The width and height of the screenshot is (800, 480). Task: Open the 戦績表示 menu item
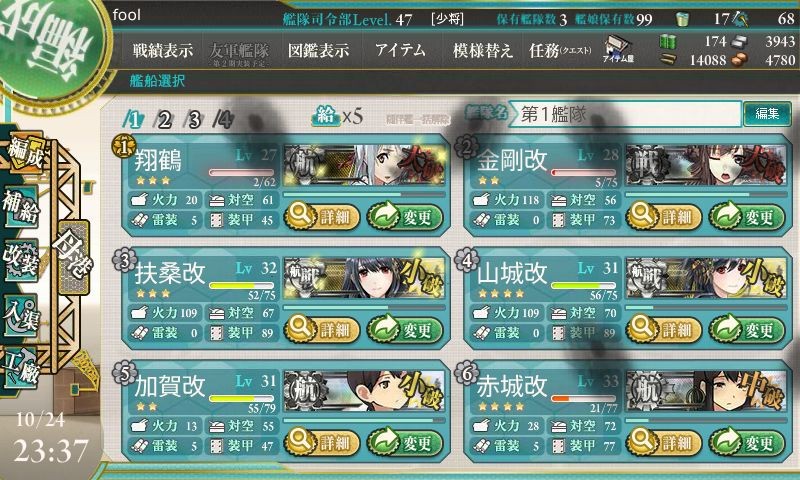coord(163,50)
